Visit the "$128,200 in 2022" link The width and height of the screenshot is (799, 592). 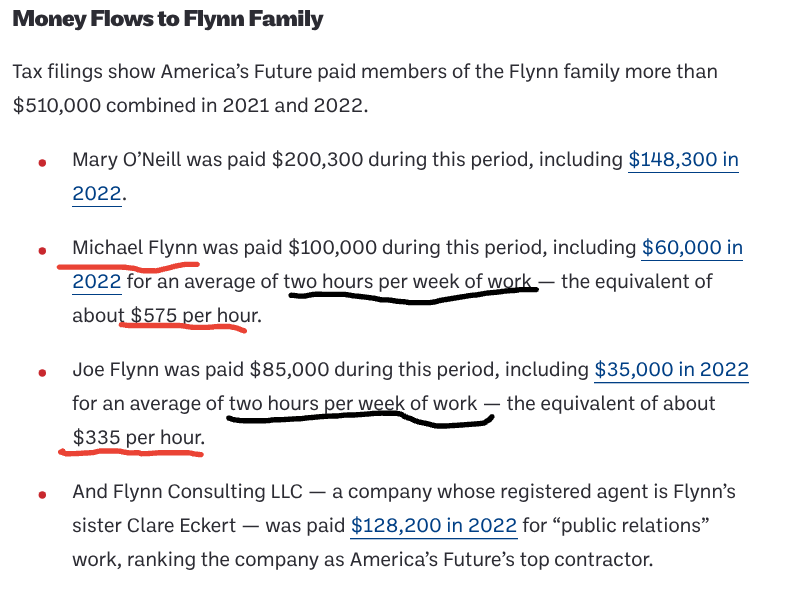[433, 525]
